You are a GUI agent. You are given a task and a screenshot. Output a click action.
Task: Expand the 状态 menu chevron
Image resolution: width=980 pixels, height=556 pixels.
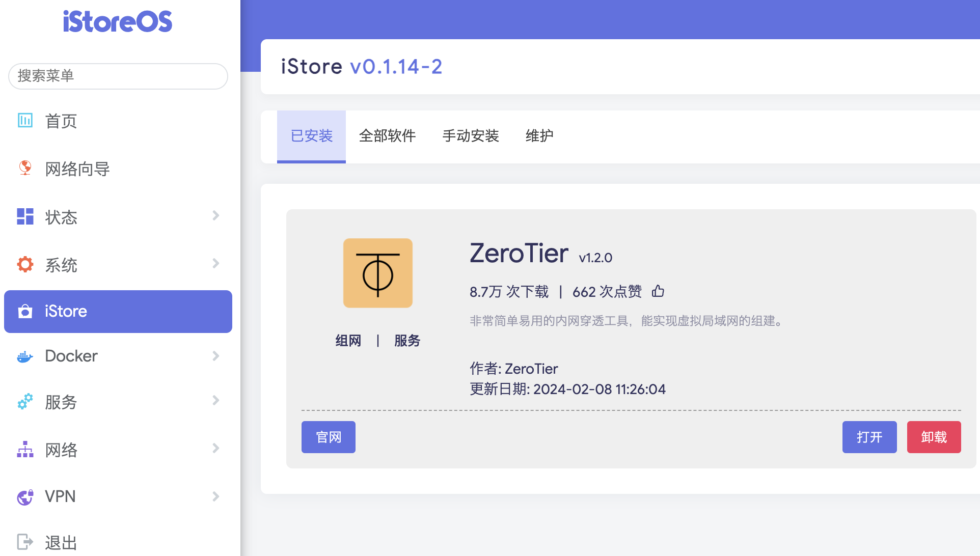216,216
